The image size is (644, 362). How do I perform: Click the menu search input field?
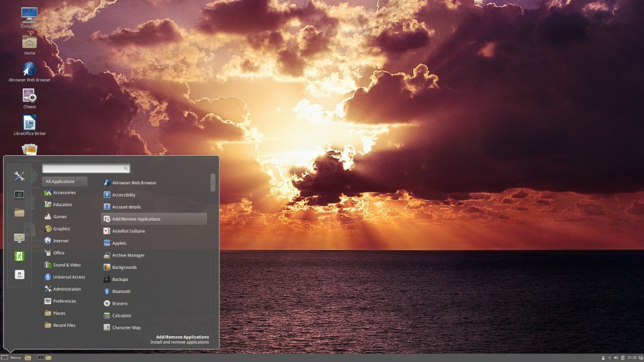click(86, 168)
